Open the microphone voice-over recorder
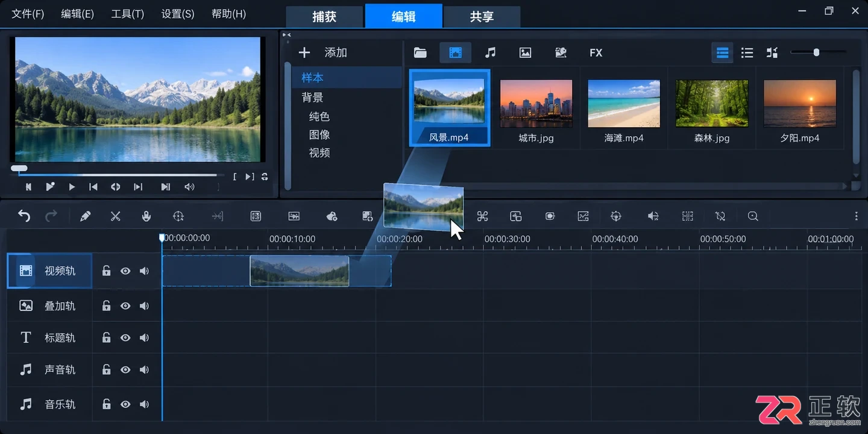The width and height of the screenshot is (868, 434). click(x=146, y=216)
